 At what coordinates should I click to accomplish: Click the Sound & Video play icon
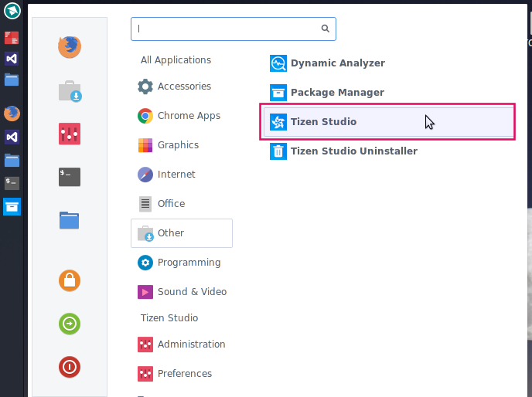[x=145, y=292]
